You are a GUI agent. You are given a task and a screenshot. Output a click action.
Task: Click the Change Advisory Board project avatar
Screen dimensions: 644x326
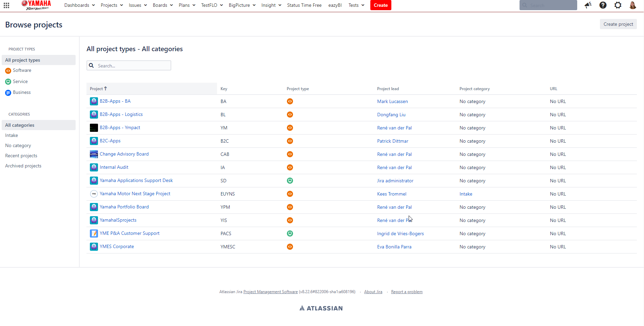[x=94, y=154]
